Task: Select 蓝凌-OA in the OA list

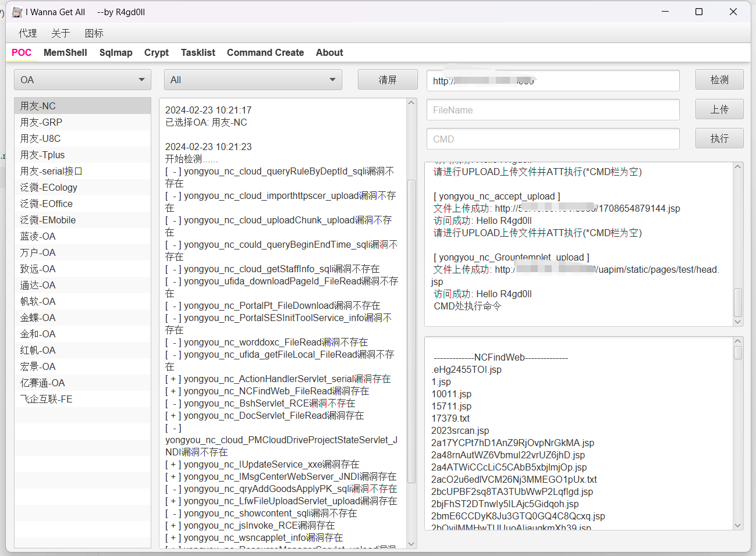Action: pyautogui.click(x=82, y=236)
